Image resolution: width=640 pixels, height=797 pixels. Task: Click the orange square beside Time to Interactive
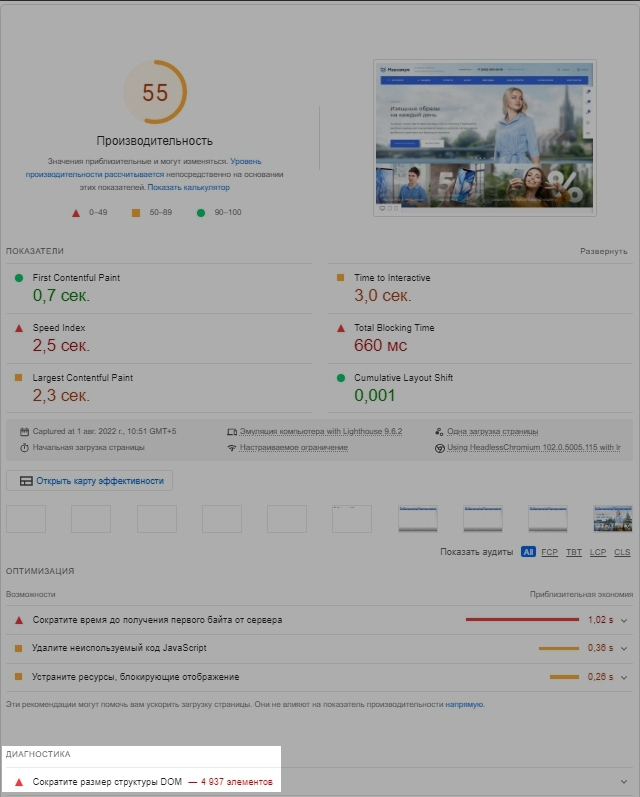pos(340,278)
